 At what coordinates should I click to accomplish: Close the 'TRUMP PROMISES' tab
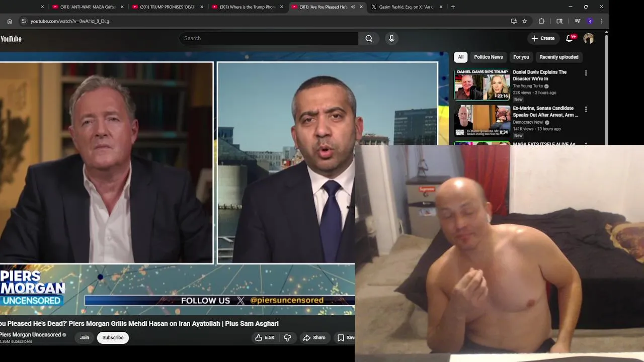point(202,7)
